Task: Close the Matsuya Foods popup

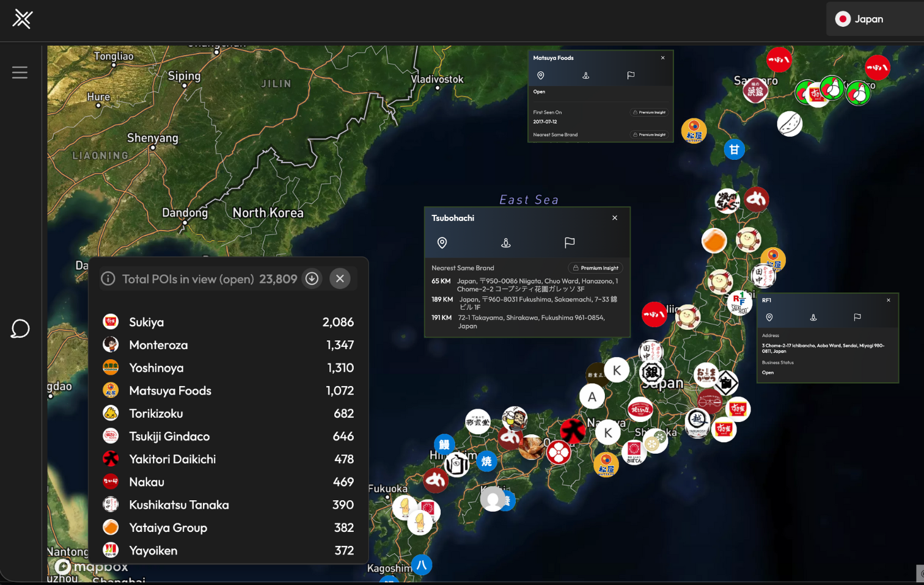Action: [662, 58]
